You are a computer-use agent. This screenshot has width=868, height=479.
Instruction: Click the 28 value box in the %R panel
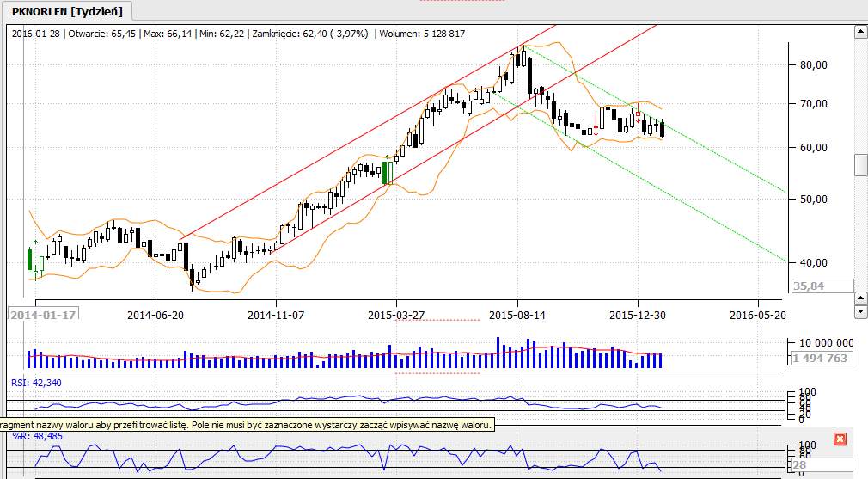pyautogui.click(x=822, y=464)
